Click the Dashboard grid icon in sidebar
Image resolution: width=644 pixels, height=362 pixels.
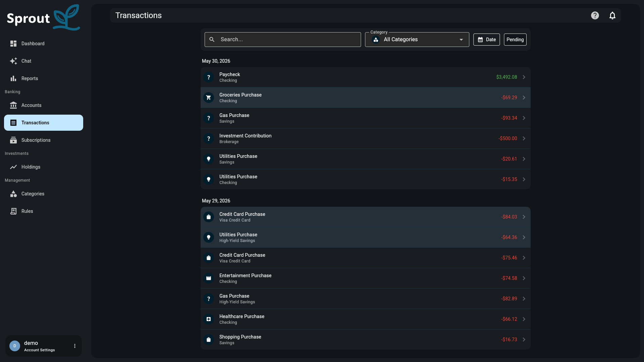point(13,44)
